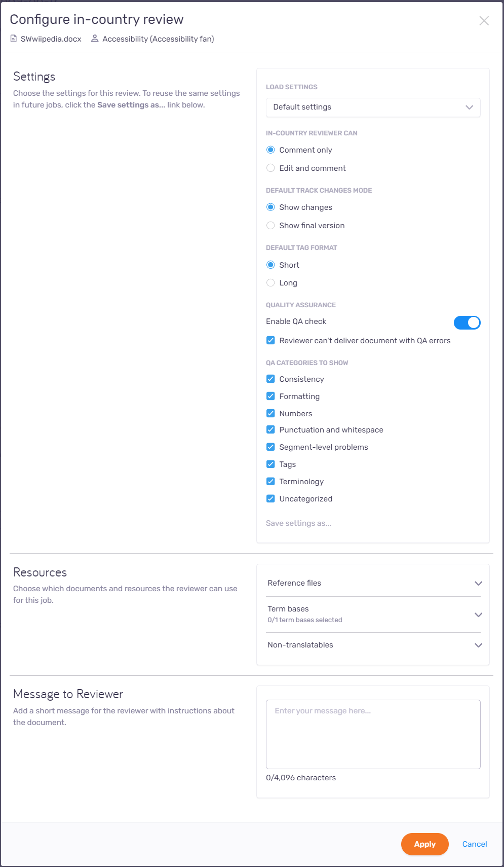Uncheck Reviewer can't deliver document with QA errors
Image resolution: width=504 pixels, height=867 pixels.
pos(270,341)
